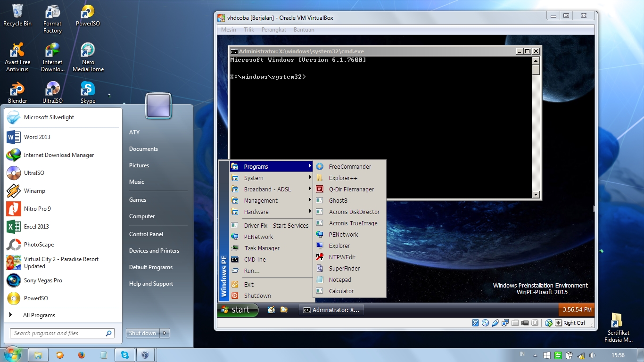644x362 pixels.
Task: Choose Run... in WinPE start menu
Action: (271, 271)
